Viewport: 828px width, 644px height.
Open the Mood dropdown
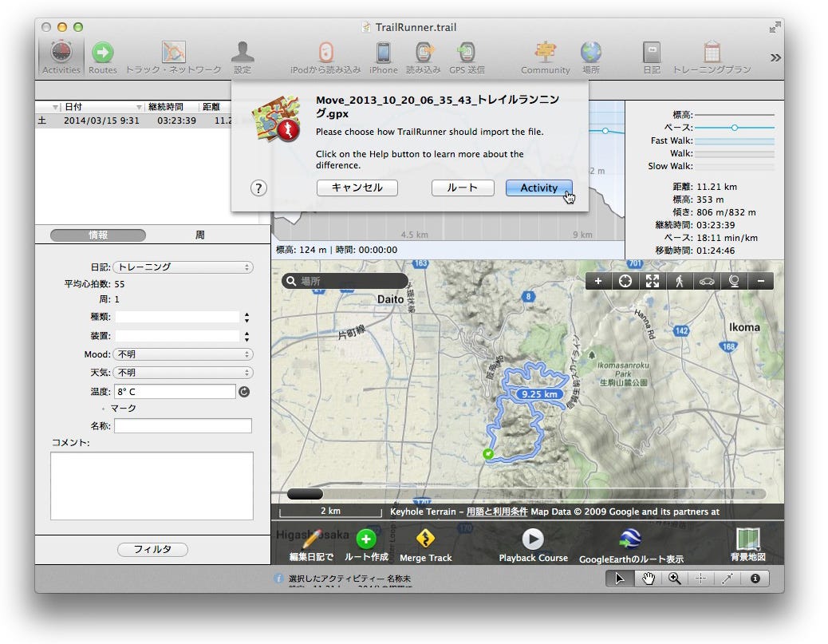tap(183, 354)
